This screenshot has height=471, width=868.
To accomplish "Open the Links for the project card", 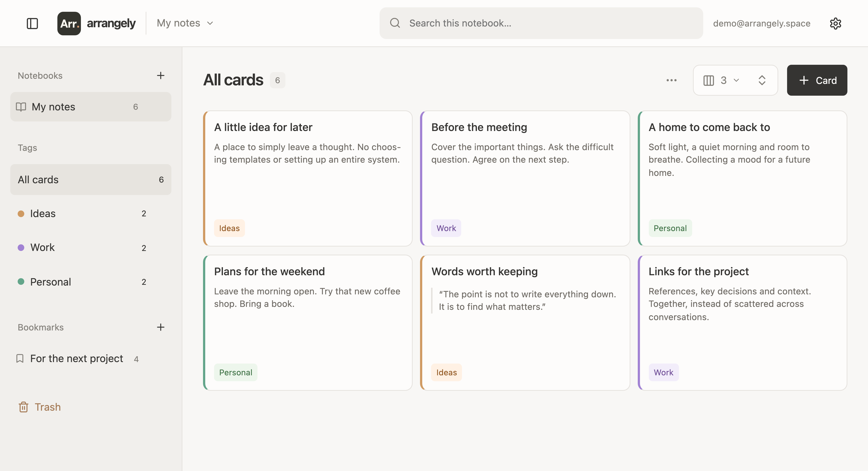I will (742, 323).
